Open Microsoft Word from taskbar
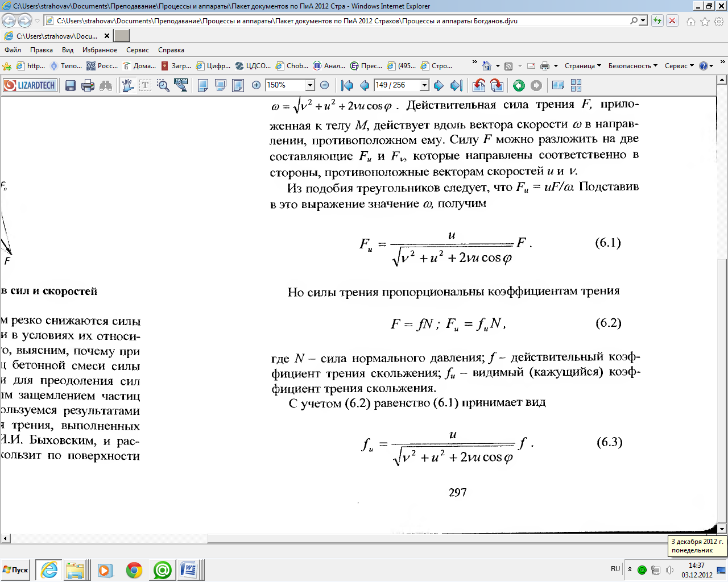The image size is (728, 582). tap(189, 570)
